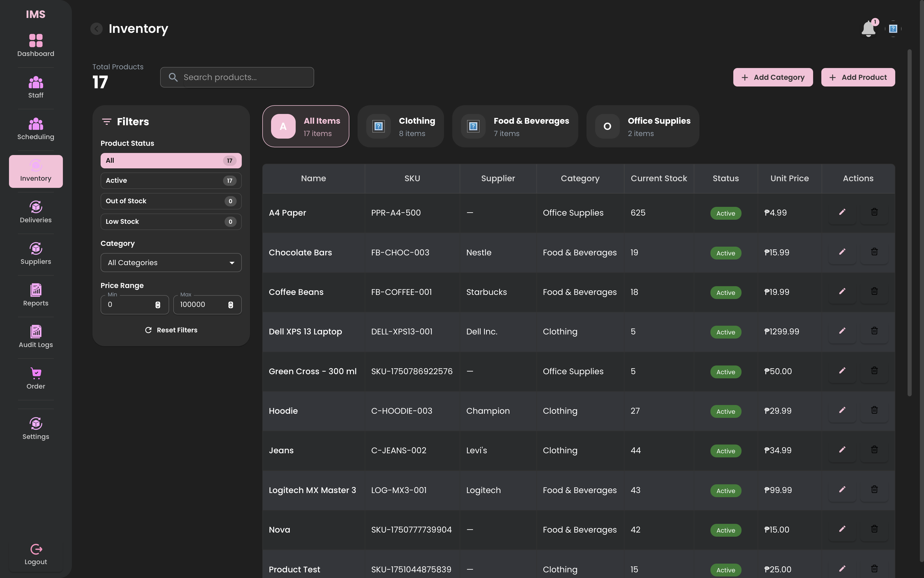
Task: Open the All Categories dropdown
Action: (x=171, y=263)
